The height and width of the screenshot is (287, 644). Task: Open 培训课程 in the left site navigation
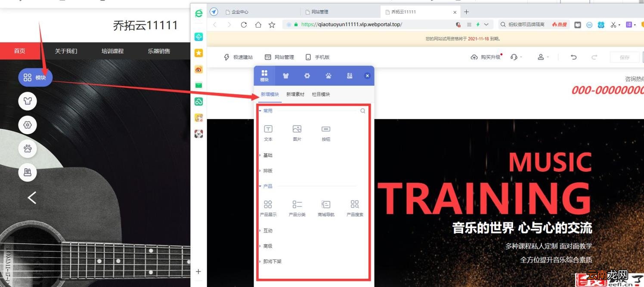[112, 51]
